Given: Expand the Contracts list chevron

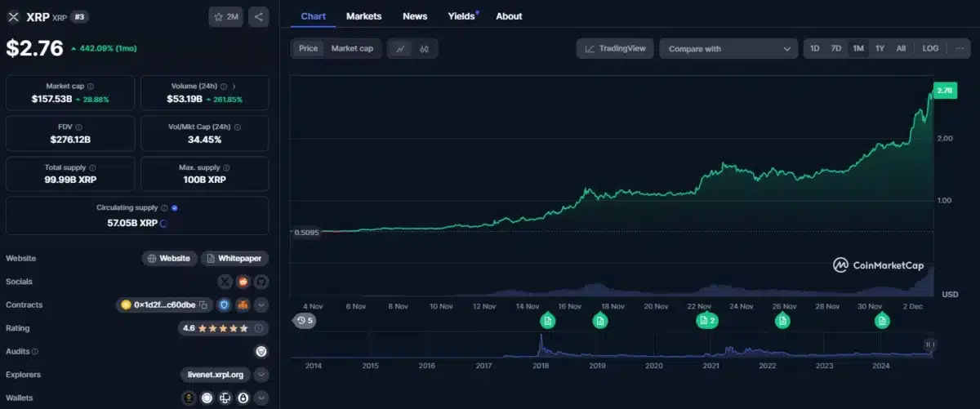Looking at the screenshot, I should pos(261,305).
